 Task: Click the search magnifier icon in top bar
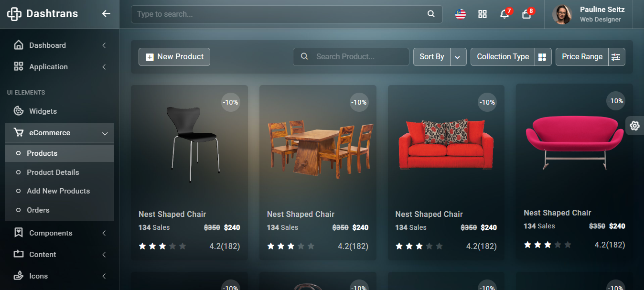[431, 14]
